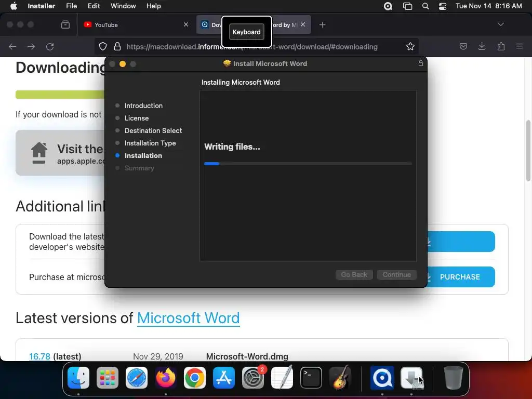This screenshot has width=532, height=399.
Task: Open the Installer menu in menu bar
Action: tap(41, 6)
